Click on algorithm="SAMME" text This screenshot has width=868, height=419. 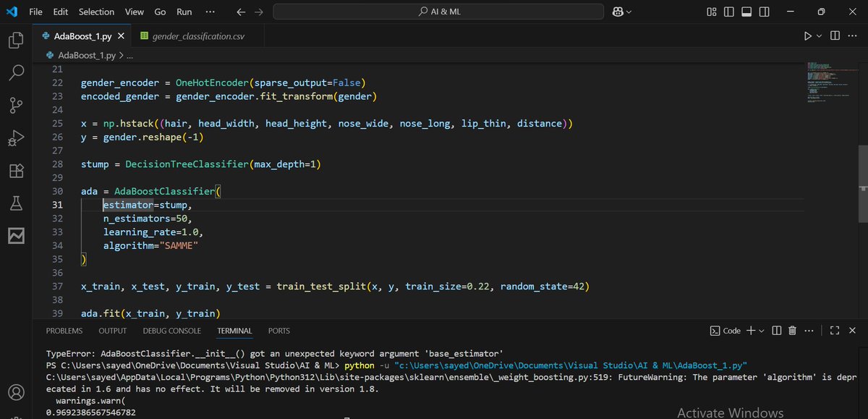150,245
